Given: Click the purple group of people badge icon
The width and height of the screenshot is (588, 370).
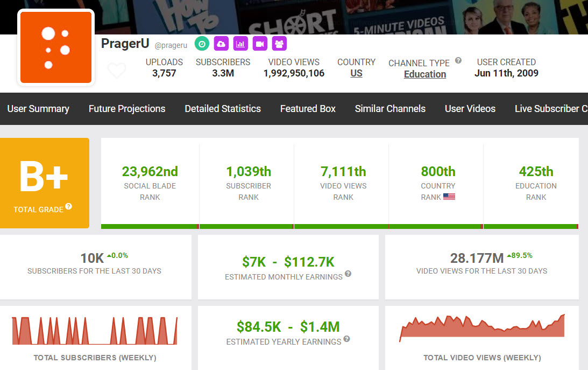Looking at the screenshot, I should tap(279, 44).
